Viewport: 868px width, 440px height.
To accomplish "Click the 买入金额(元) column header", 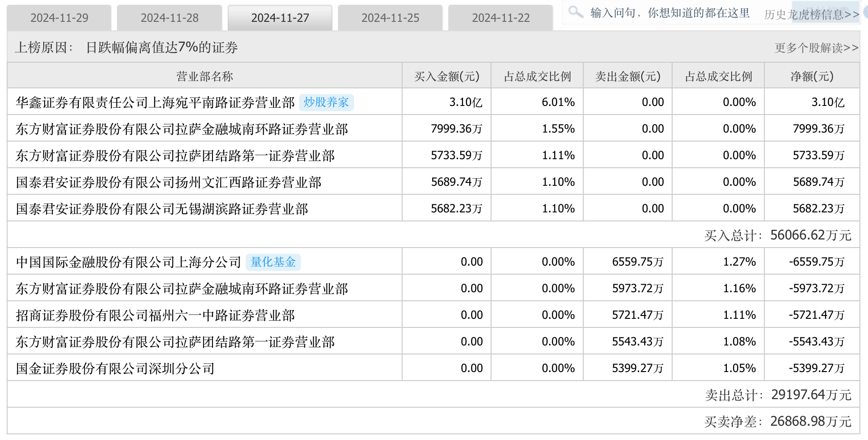I will point(446,76).
